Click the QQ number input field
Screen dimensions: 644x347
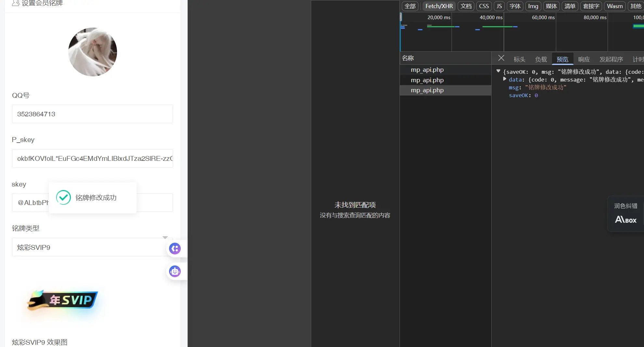[x=92, y=114]
